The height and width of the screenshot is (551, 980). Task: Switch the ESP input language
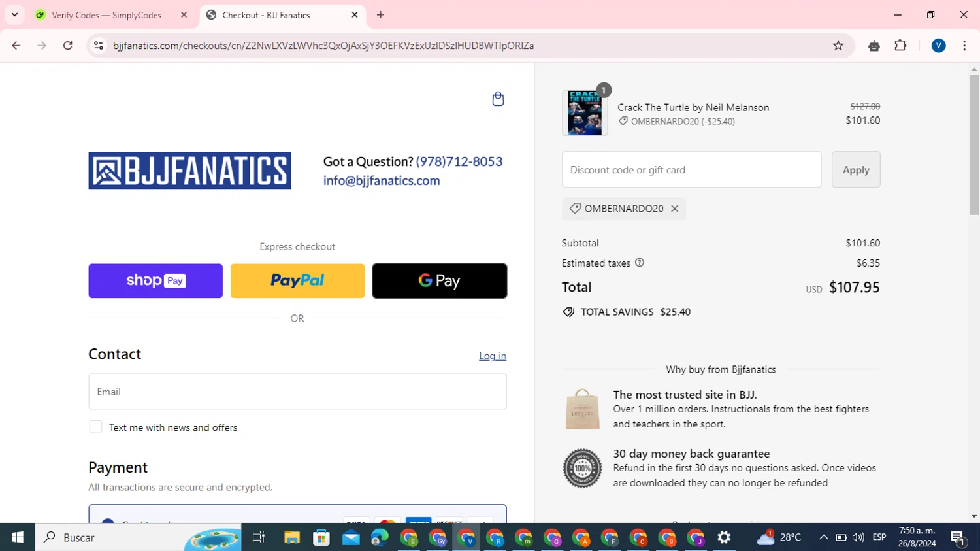879,537
